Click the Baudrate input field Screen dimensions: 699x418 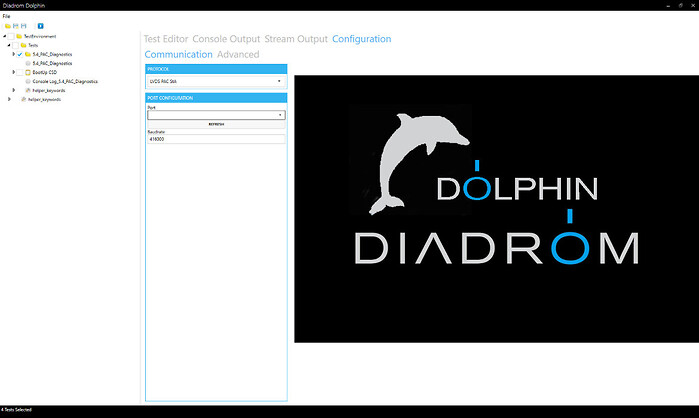pyautogui.click(x=216, y=139)
